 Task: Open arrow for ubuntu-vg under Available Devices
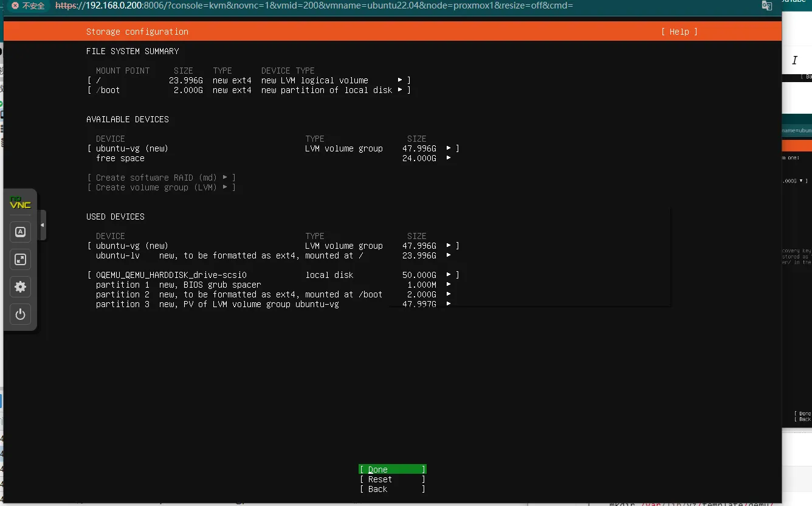coord(449,148)
